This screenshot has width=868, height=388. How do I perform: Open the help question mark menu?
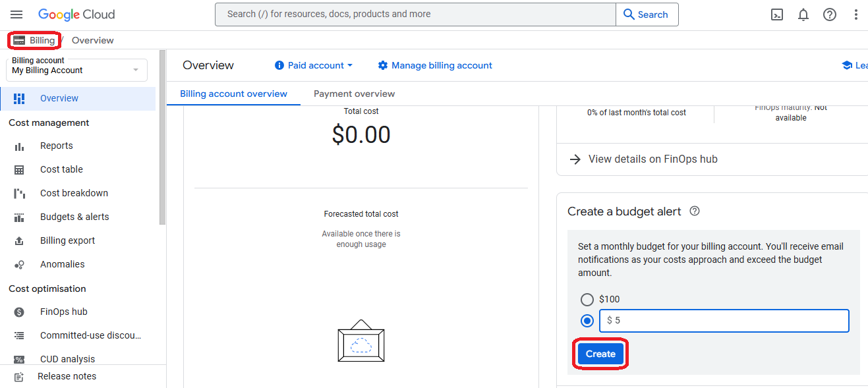coord(830,14)
